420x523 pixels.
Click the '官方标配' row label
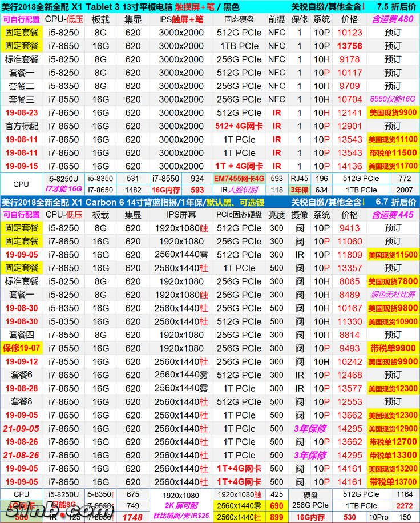(x=22, y=126)
